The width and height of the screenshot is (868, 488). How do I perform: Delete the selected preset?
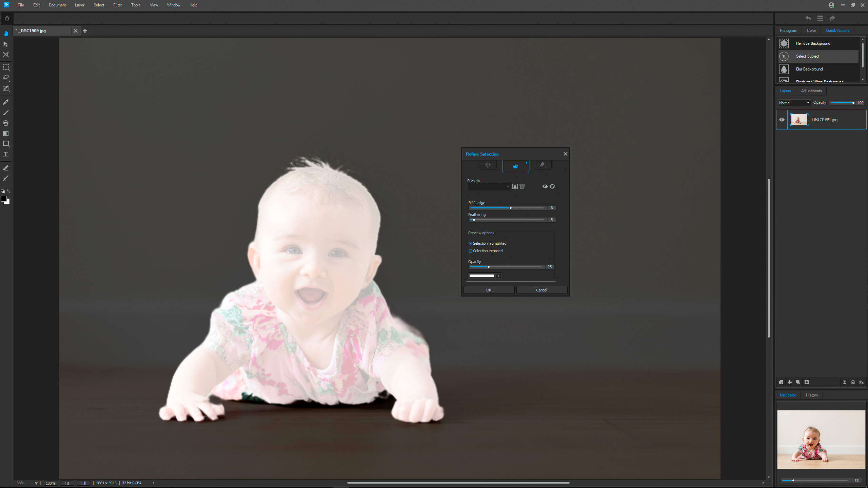(522, 186)
